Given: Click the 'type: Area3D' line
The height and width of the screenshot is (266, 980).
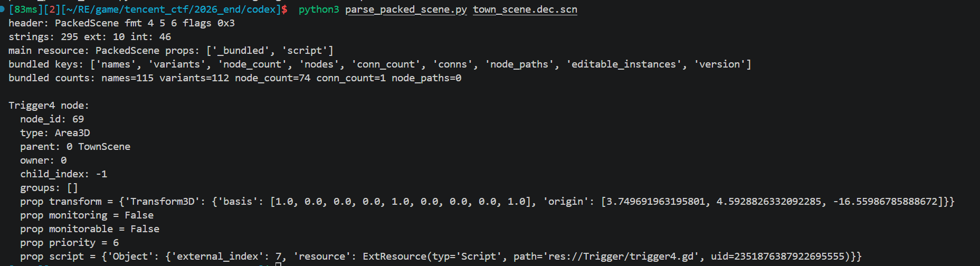Looking at the screenshot, I should (x=55, y=133).
